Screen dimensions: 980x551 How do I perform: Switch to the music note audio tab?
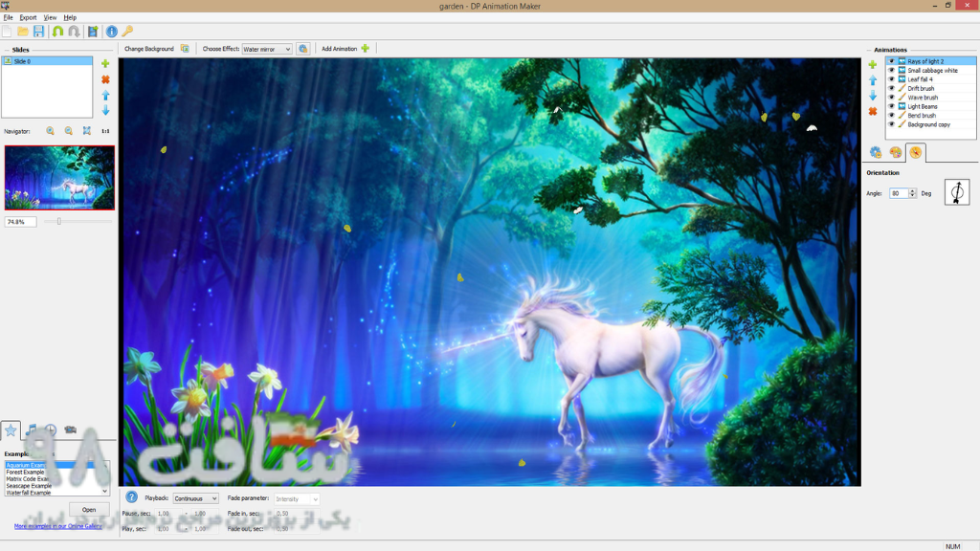31,430
